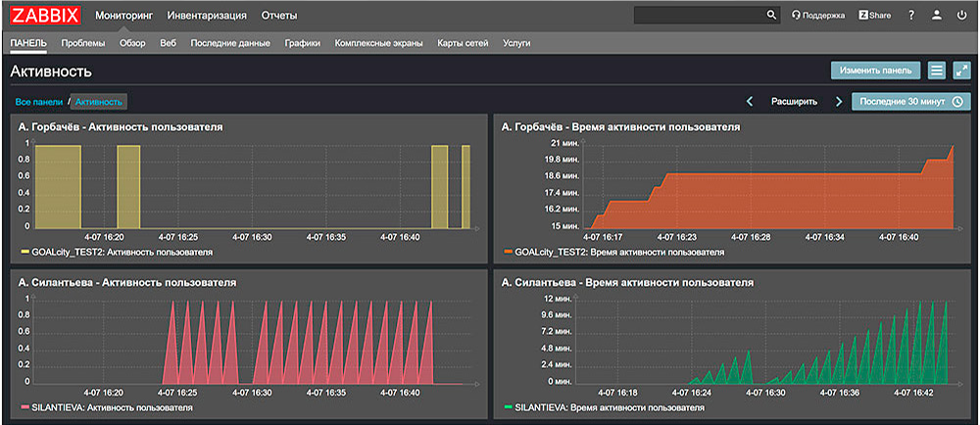Click the search magnifier icon

pyautogui.click(x=771, y=16)
